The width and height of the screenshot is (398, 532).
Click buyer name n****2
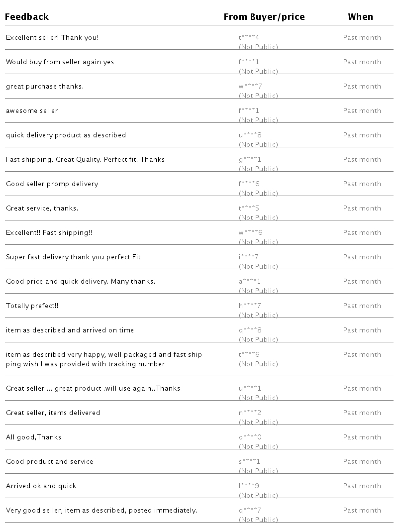[x=250, y=413]
